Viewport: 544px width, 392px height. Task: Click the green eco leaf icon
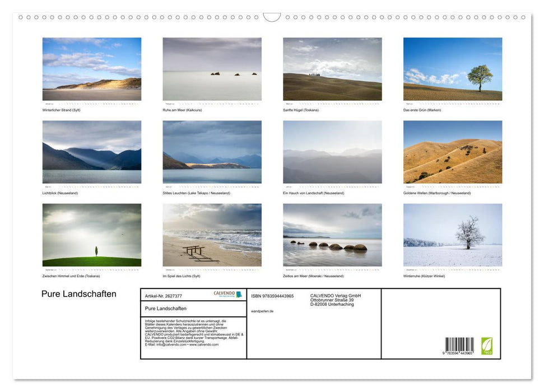pyautogui.click(x=487, y=346)
